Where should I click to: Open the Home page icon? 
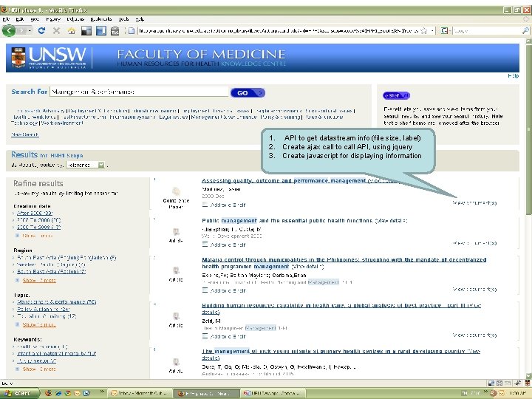click(x=71, y=31)
